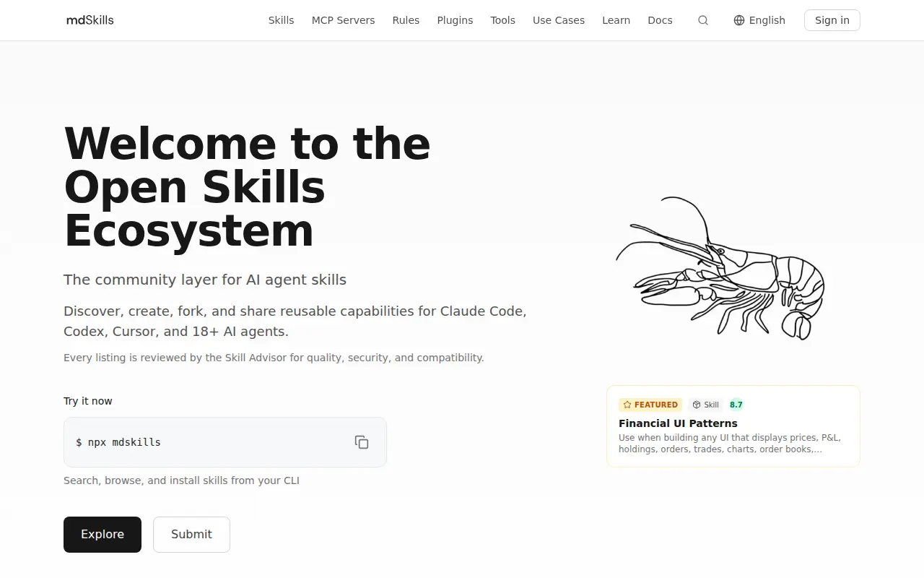
Task: Click 'Search, browse, and install skills' caption
Action: point(181,480)
